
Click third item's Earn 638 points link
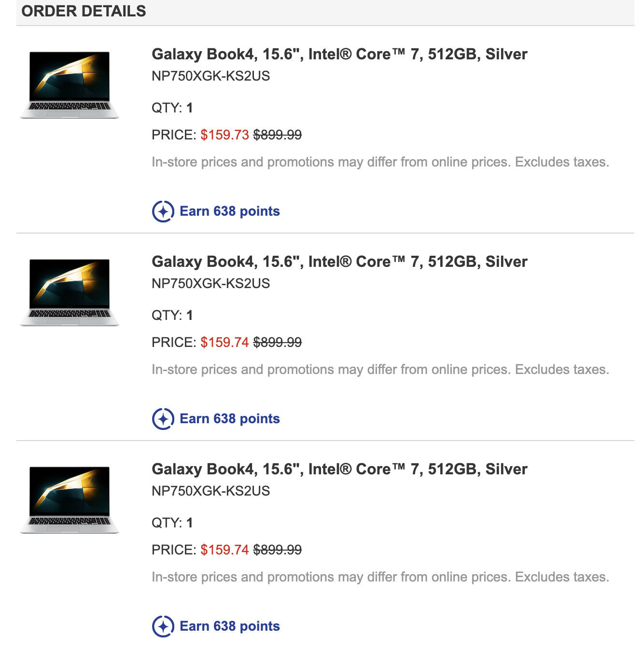(x=230, y=626)
